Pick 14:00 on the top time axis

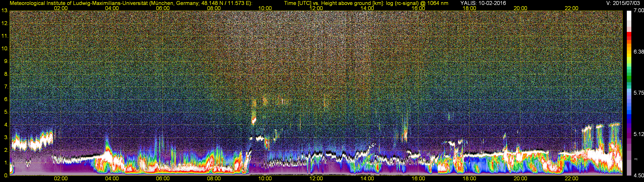(x=367, y=8)
